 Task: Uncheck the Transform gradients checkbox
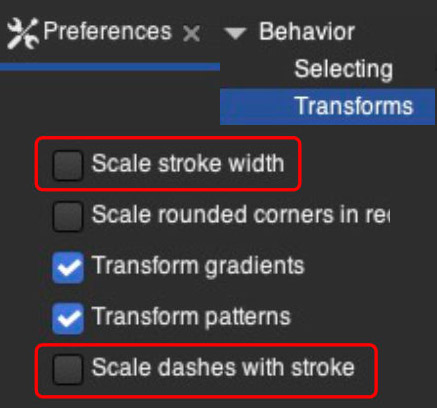point(68,268)
